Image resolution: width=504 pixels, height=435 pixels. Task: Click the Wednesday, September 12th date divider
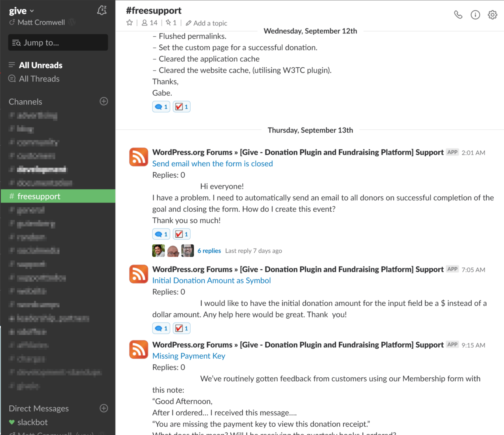(x=310, y=31)
